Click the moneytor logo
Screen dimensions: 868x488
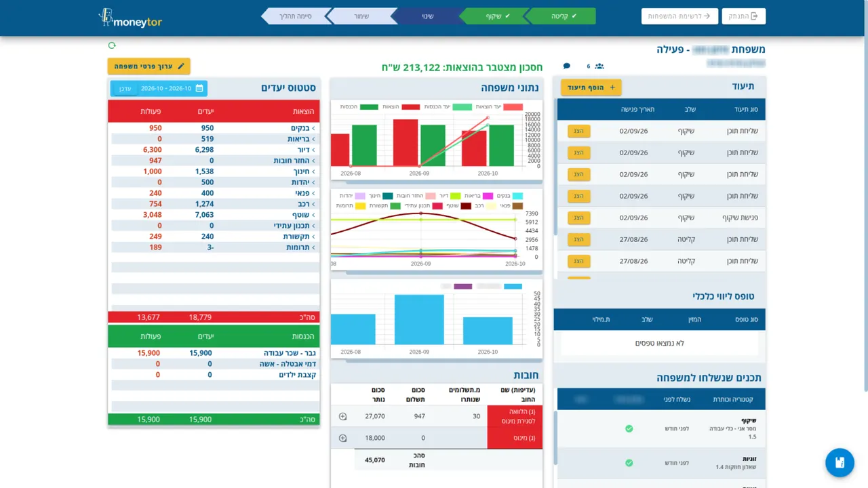130,18
